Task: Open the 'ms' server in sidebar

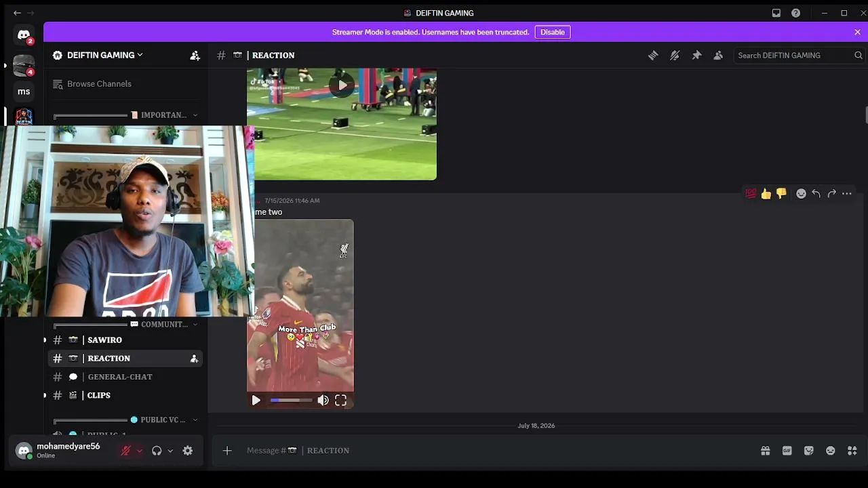Action: coord(24,91)
